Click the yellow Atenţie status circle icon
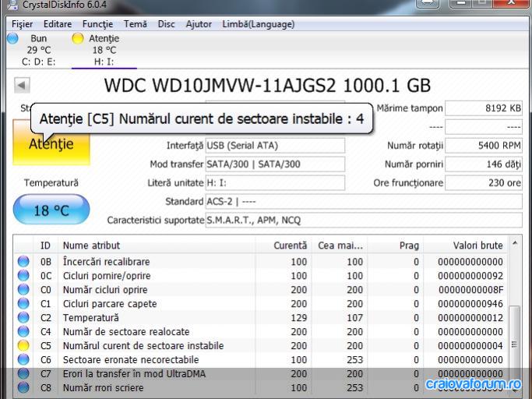Image resolution: width=532 pixels, height=399 pixels. 78,38
